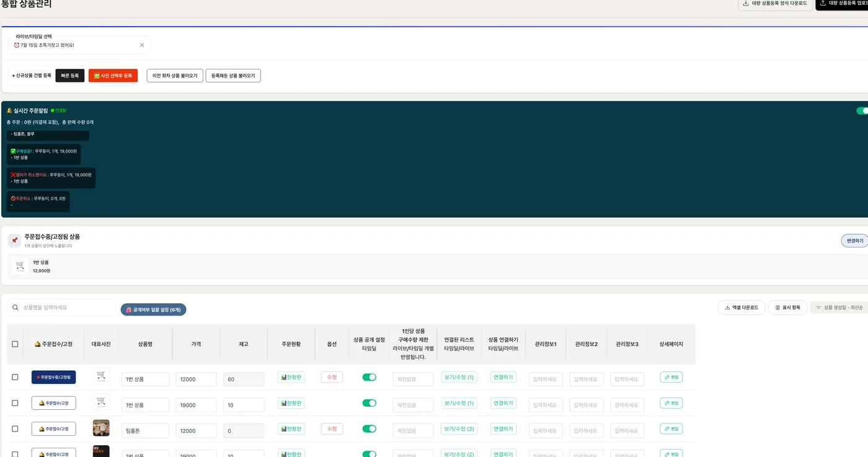Open the 표시 항목 column selector
The image size is (868, 457).
pos(787,308)
